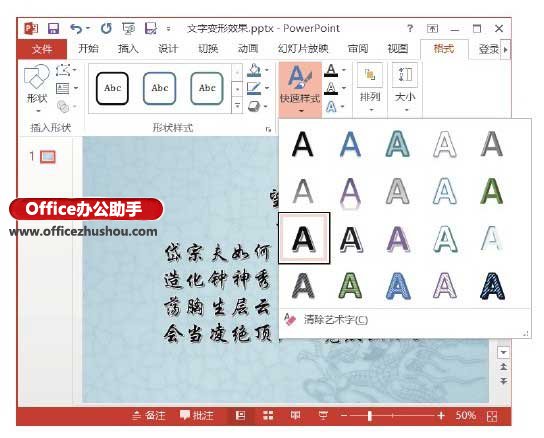Expand the shape styles gallery more arrow
This screenshot has width=544, height=438.
(237, 105)
